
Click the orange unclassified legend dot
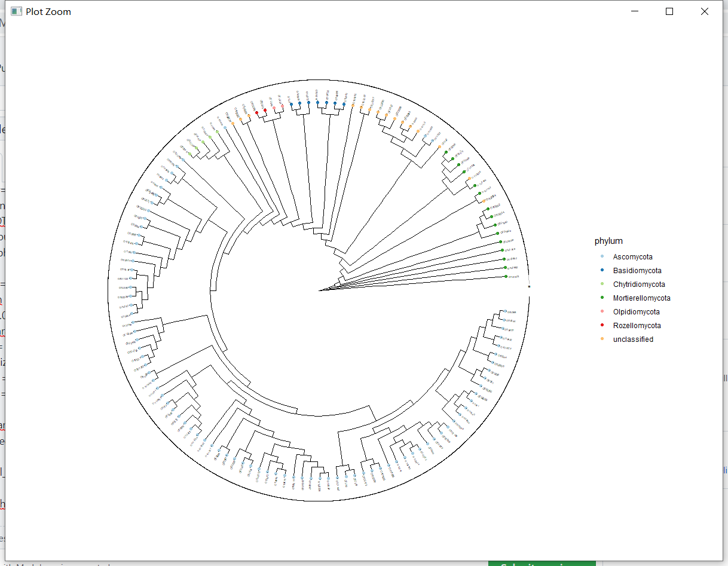(603, 339)
